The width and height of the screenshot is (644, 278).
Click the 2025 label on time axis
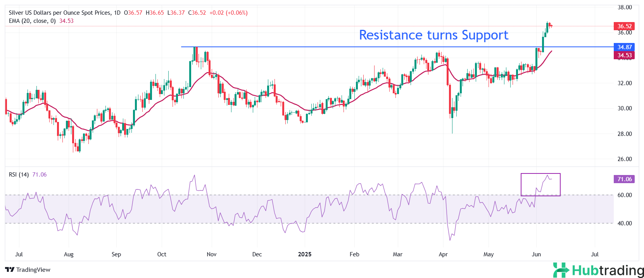[x=304, y=254]
